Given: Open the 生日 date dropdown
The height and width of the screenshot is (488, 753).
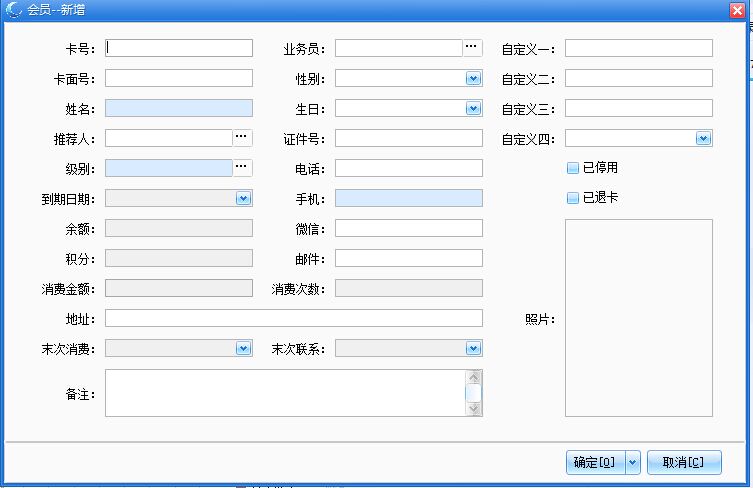Looking at the screenshot, I should tap(473, 108).
